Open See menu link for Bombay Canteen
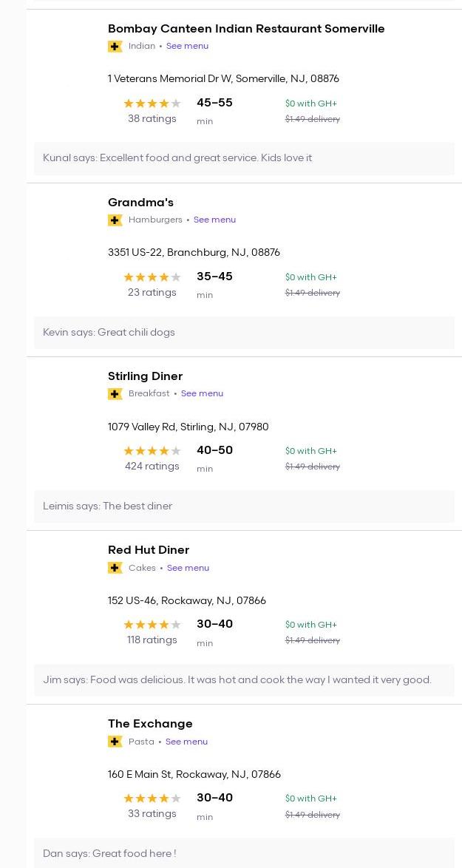 [x=187, y=46]
